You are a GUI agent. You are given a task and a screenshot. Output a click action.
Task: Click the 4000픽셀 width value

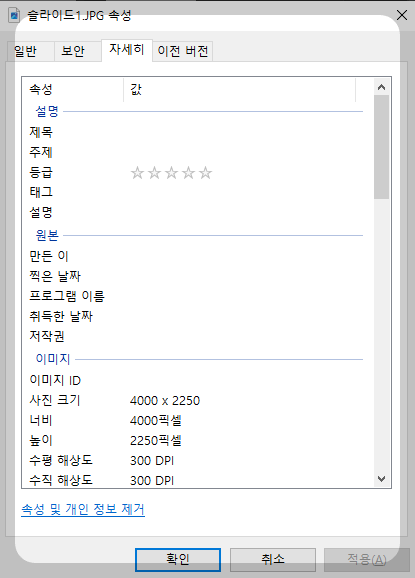[156, 421]
